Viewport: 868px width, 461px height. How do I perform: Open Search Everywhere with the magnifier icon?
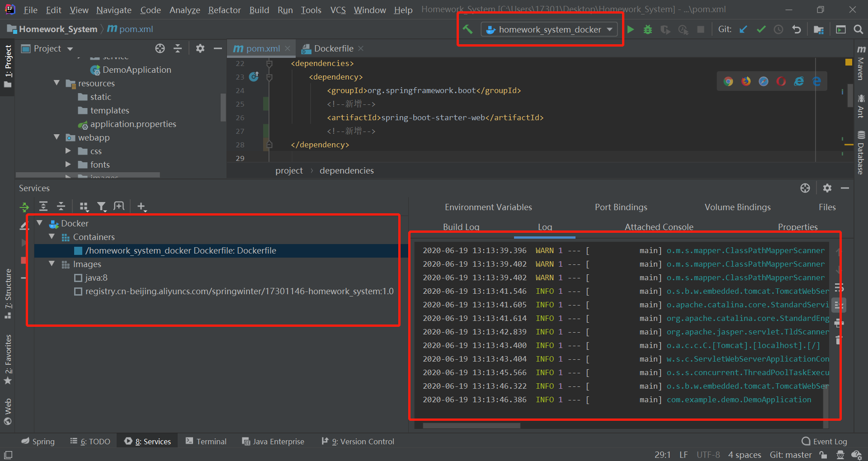click(859, 29)
